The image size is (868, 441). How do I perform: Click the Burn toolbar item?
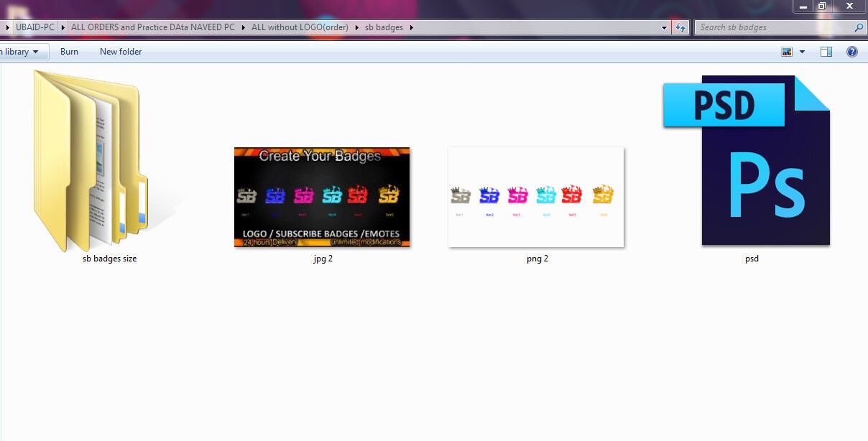(x=69, y=51)
